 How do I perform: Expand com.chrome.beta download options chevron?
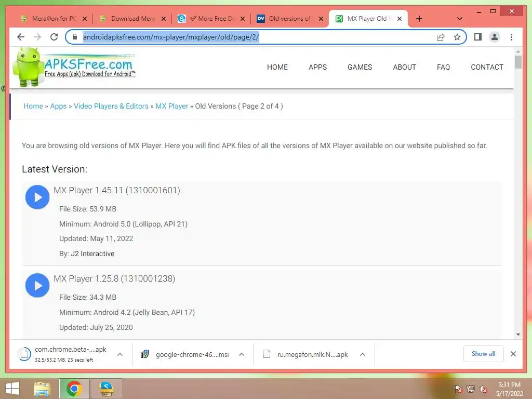(x=120, y=354)
